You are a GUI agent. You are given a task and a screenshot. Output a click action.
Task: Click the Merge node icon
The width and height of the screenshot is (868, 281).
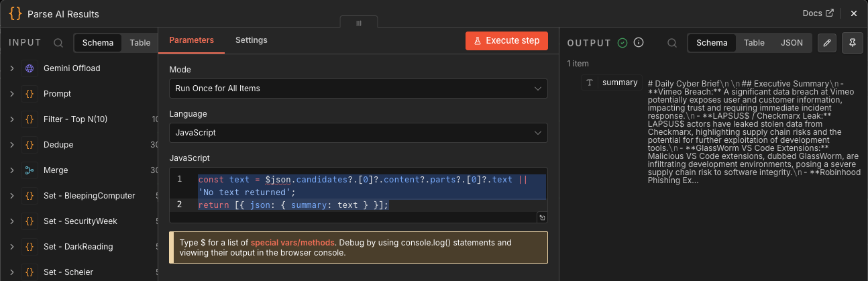[29, 170]
